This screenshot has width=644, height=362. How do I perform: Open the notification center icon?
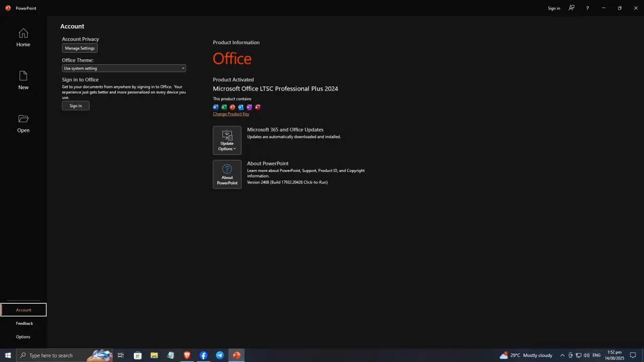click(x=633, y=355)
